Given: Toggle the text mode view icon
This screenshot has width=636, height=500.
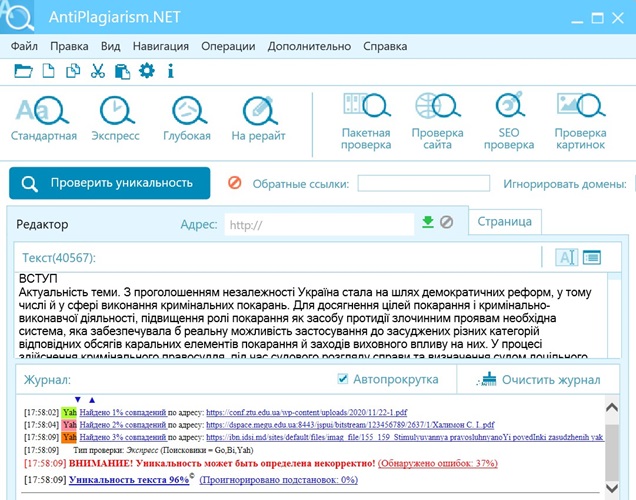Looking at the screenshot, I should tap(567, 258).
